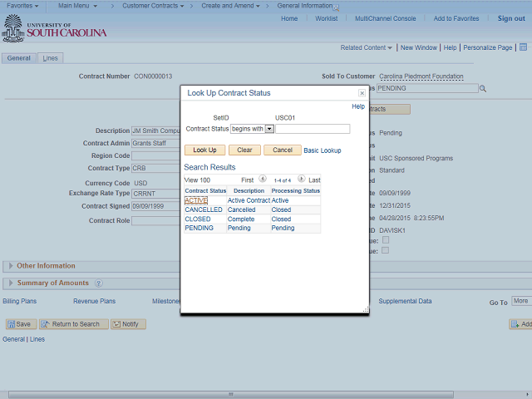Expand the Other Information section
The width and height of the screenshot is (532, 399).
pos(11,266)
